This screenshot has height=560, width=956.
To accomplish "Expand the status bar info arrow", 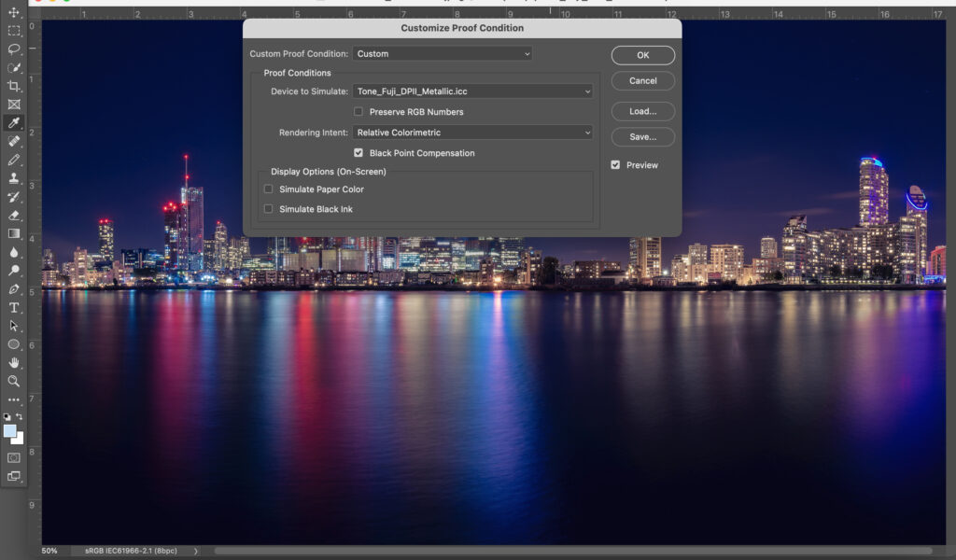I will [x=196, y=551].
